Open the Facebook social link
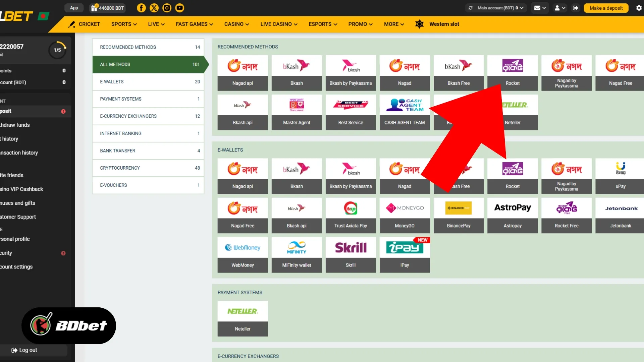Image resolution: width=644 pixels, height=362 pixels. click(141, 8)
